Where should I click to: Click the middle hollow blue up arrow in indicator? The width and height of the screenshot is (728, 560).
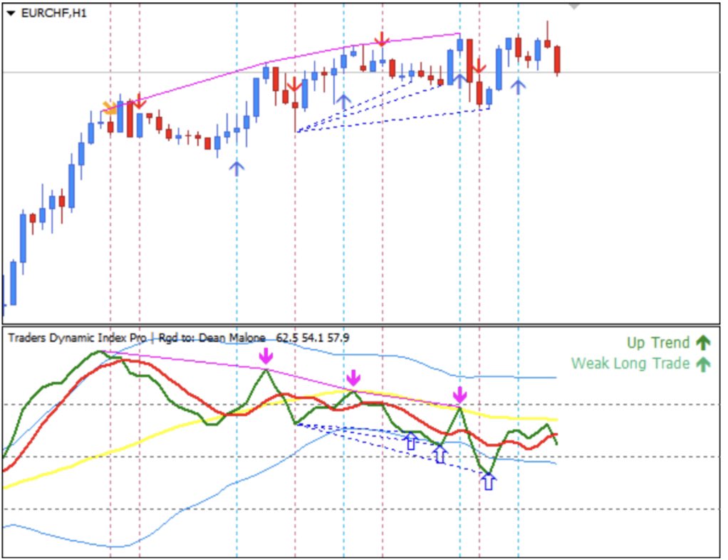[440, 454]
